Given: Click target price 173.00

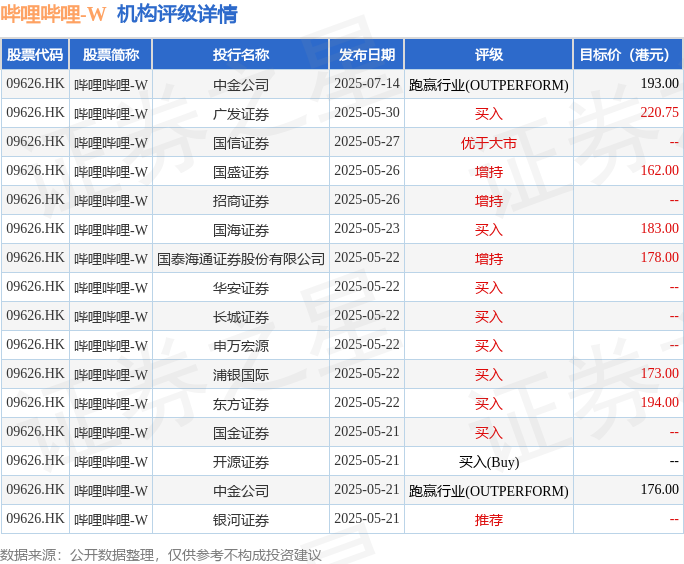Looking at the screenshot, I should pyautogui.click(x=660, y=373).
